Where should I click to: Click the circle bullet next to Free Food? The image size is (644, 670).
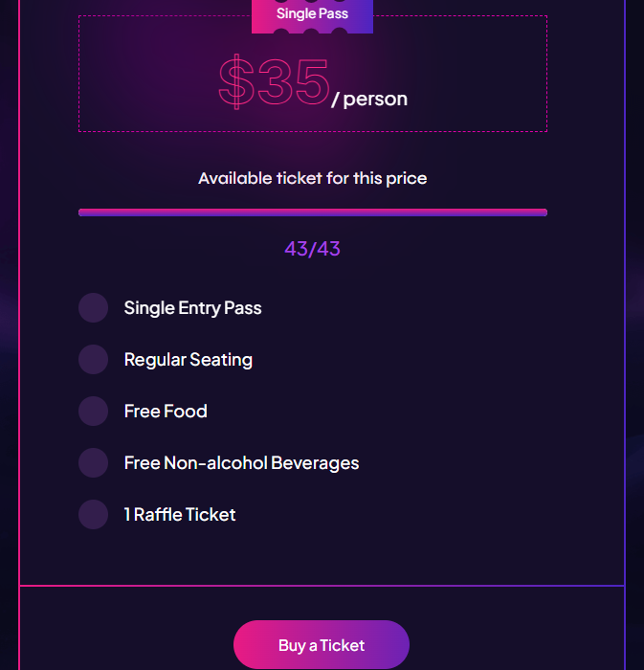pyautogui.click(x=93, y=412)
